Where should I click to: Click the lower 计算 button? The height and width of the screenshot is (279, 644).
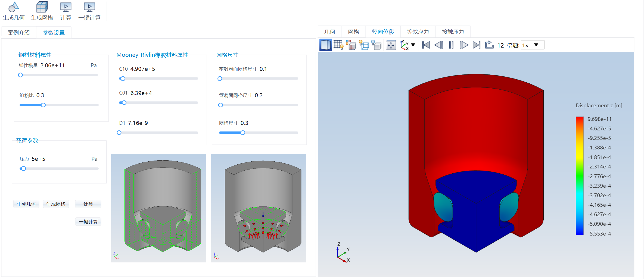coord(88,204)
